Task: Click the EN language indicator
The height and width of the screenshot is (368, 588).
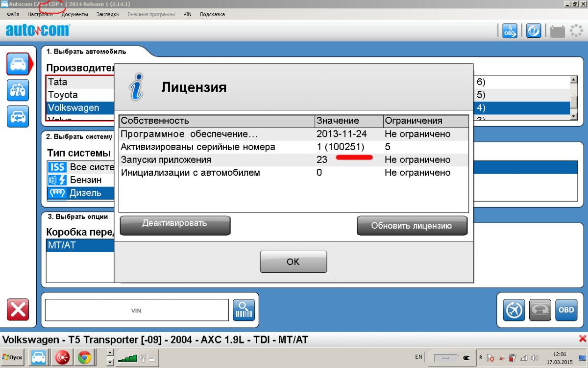Action: point(418,357)
